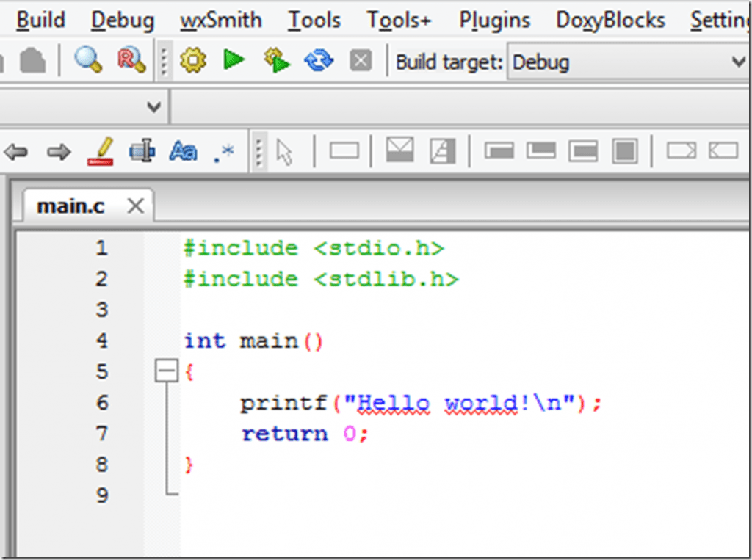Open the DoxyBlocks menu

click(x=610, y=21)
